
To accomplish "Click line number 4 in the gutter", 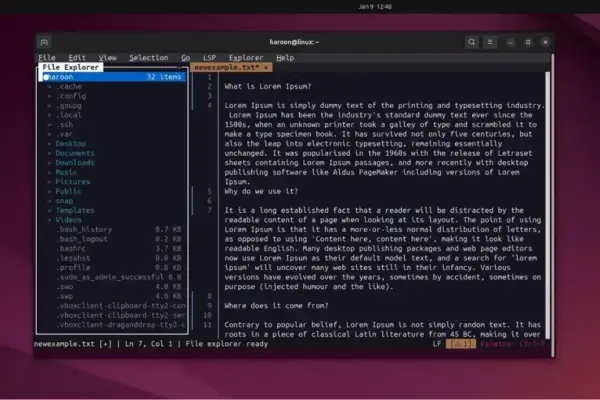I will click(209, 106).
